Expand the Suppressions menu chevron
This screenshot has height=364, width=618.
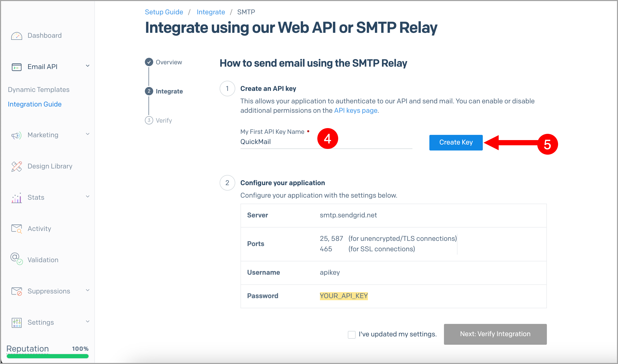pos(88,290)
